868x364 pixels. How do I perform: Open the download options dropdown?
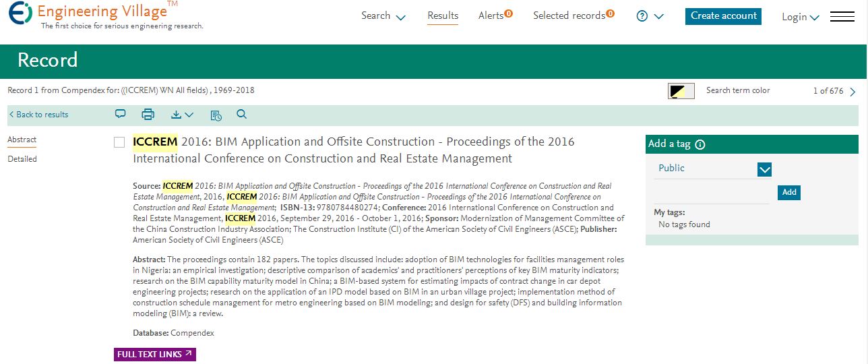182,115
